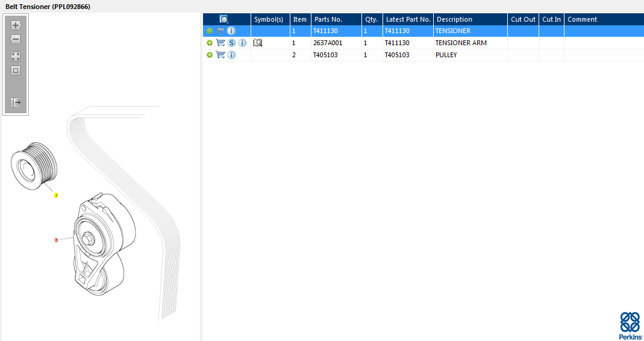Add TENSIONER ARM 2637A001 to cart
The width and height of the screenshot is (644, 341).
coord(220,43)
